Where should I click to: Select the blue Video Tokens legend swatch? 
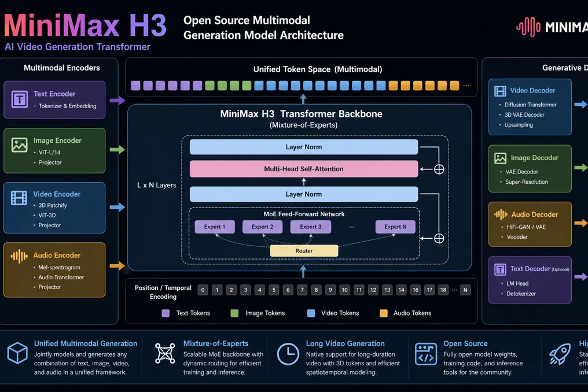[311, 313]
